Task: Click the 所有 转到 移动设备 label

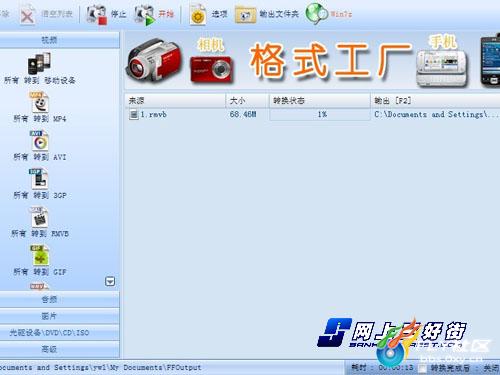Action: click(x=40, y=80)
